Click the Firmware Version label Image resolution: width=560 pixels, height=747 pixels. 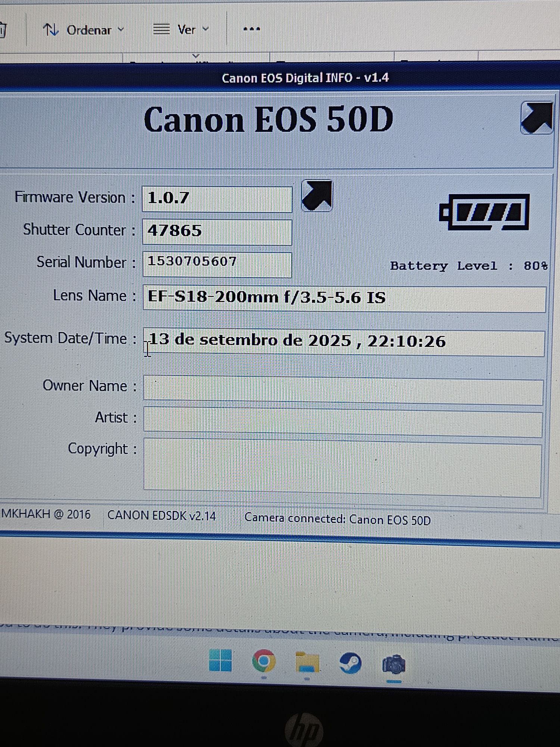click(75, 197)
